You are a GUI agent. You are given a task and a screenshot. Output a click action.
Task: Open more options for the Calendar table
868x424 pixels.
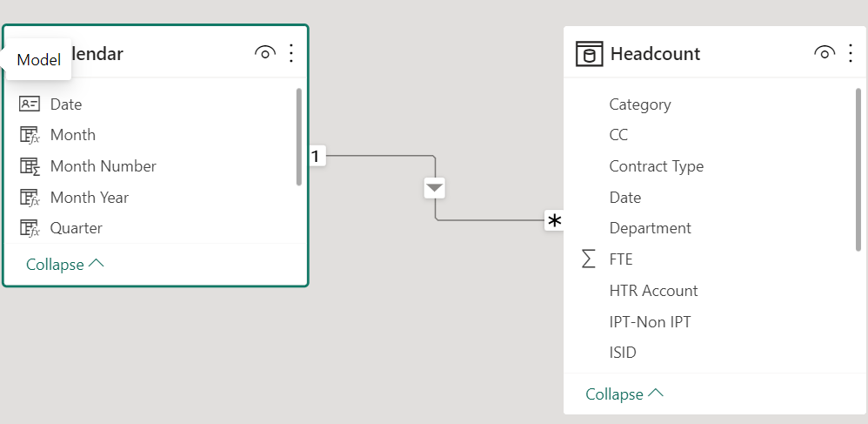[x=291, y=53]
